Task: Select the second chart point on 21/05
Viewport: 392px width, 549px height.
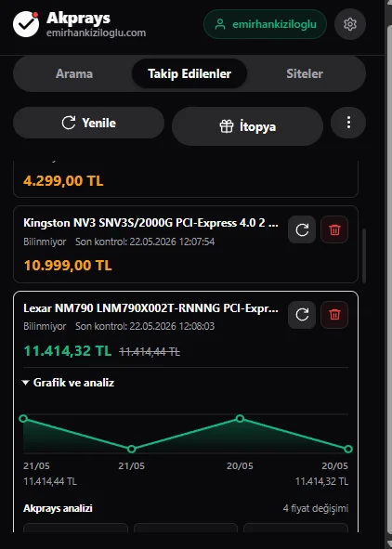Action: click(x=131, y=449)
